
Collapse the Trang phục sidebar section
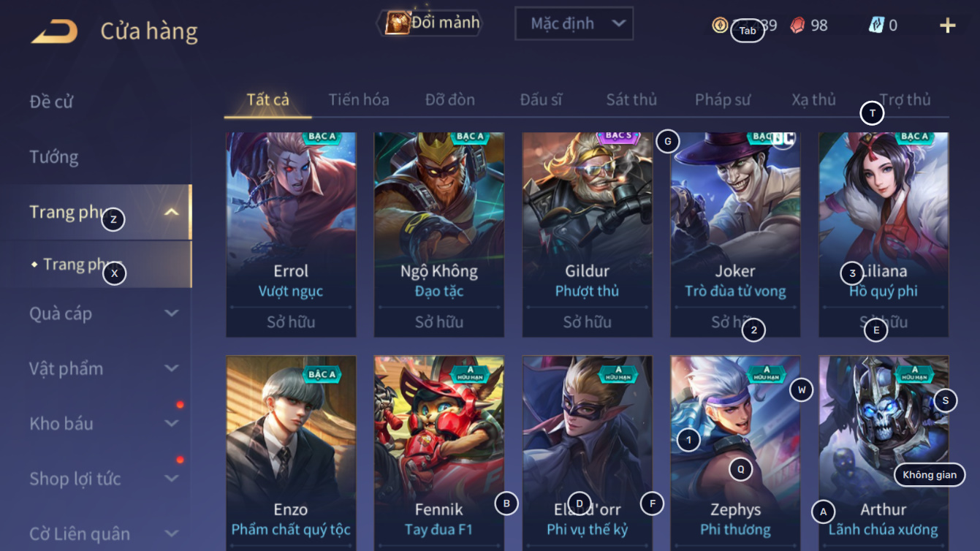point(171,213)
